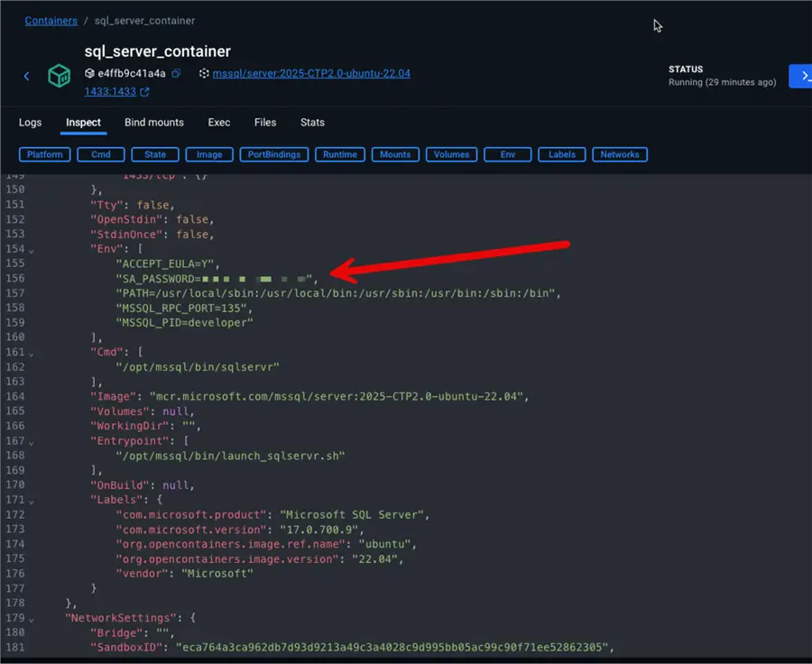Screen dimensions: 812x664
Task: Click the Platform filter button
Action: tap(44, 154)
